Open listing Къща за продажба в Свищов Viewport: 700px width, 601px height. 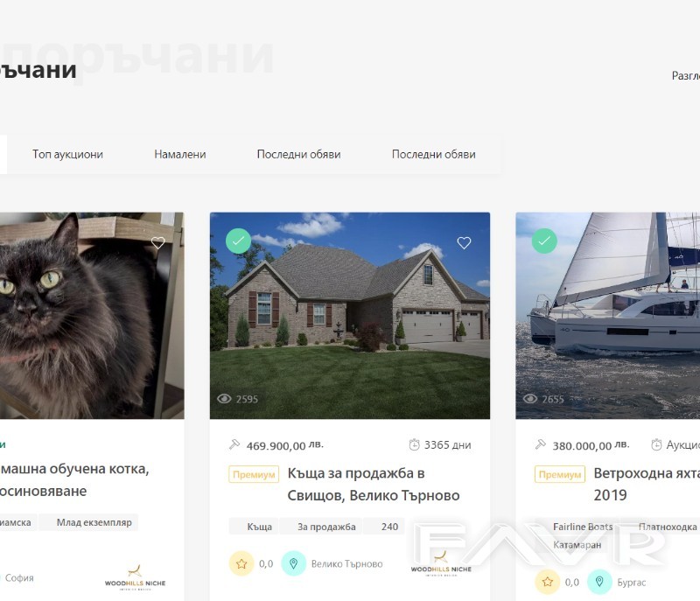(x=374, y=484)
